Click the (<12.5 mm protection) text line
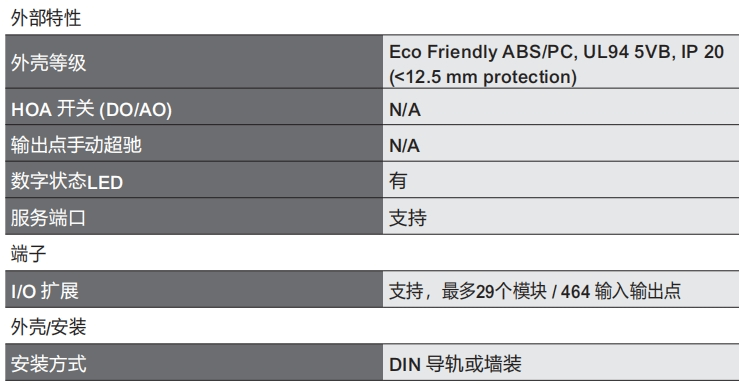This screenshot has width=739, height=387. pos(483,77)
